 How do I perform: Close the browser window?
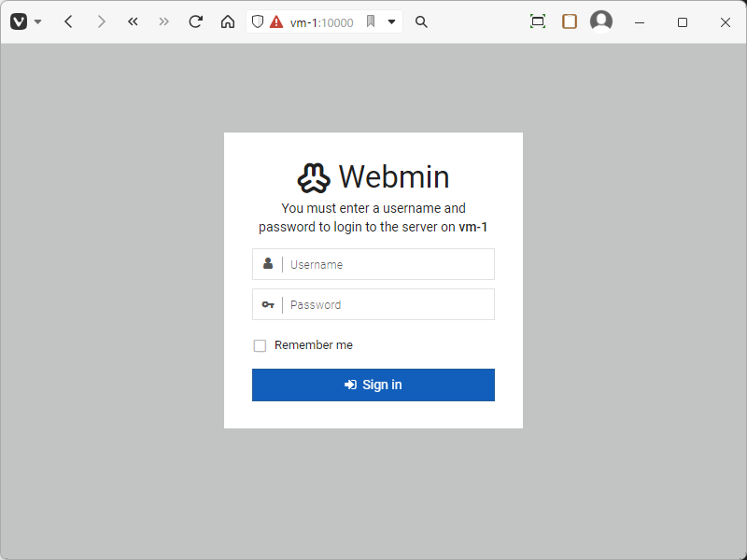(x=726, y=22)
